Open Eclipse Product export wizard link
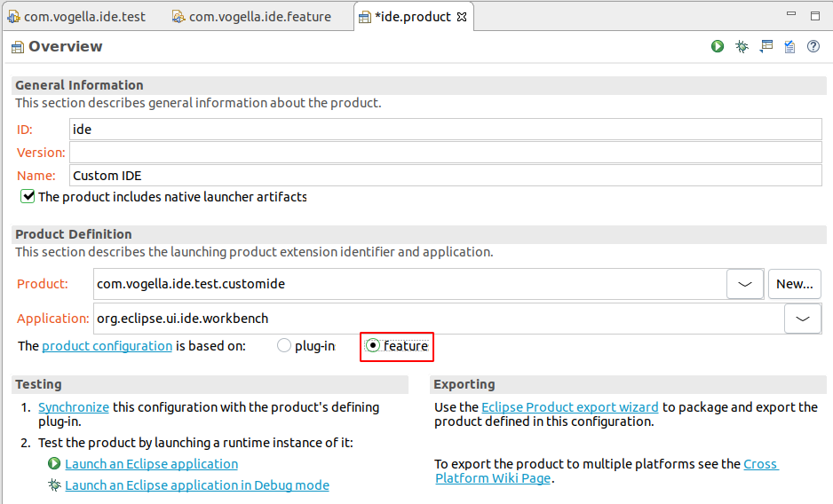This screenshot has height=504, width=833. 570,407
